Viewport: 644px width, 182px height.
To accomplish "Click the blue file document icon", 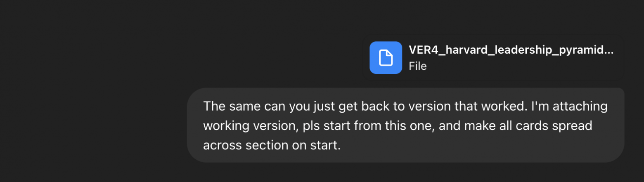I will click(386, 58).
